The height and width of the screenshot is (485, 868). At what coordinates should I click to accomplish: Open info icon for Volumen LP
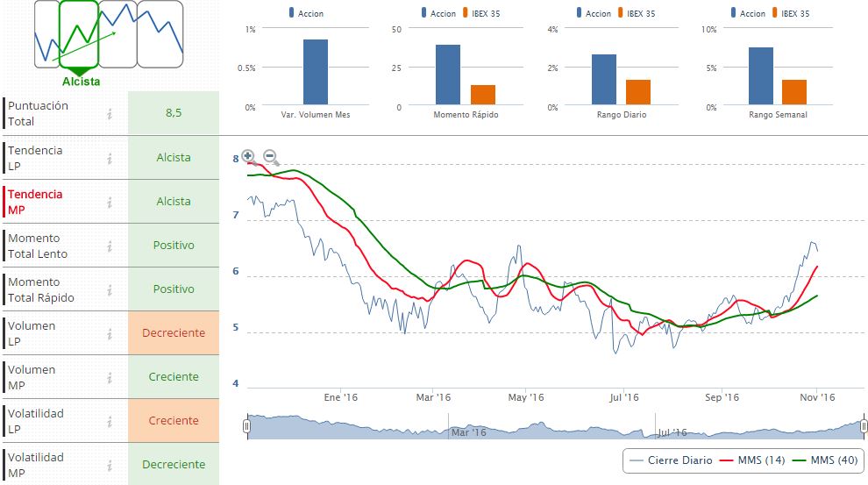[110, 334]
